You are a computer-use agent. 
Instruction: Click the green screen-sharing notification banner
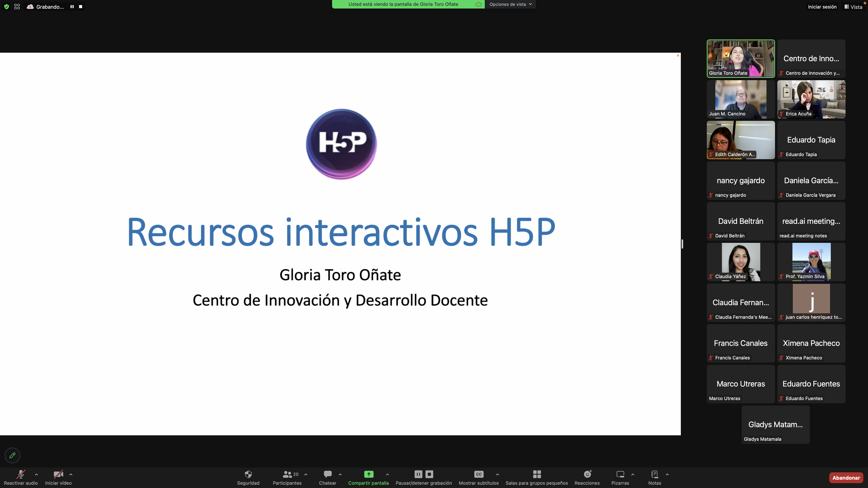[x=408, y=4]
